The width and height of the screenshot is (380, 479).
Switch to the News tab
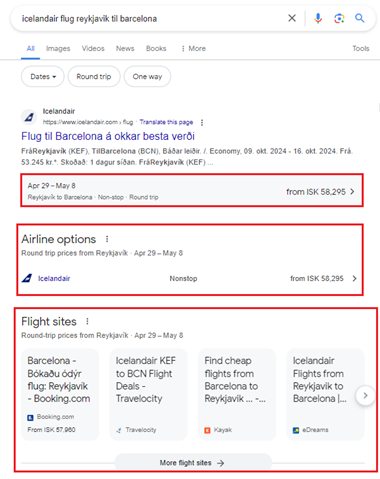[125, 49]
